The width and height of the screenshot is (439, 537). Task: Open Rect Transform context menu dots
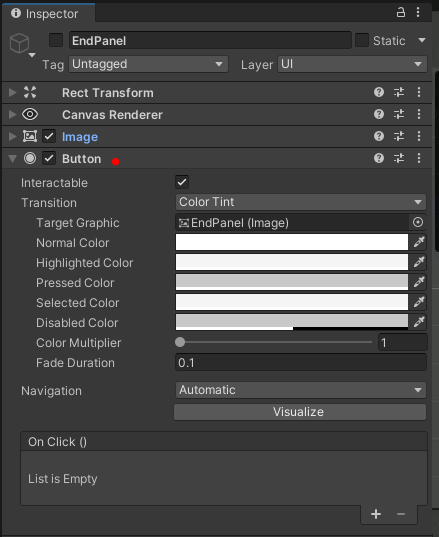(419, 92)
